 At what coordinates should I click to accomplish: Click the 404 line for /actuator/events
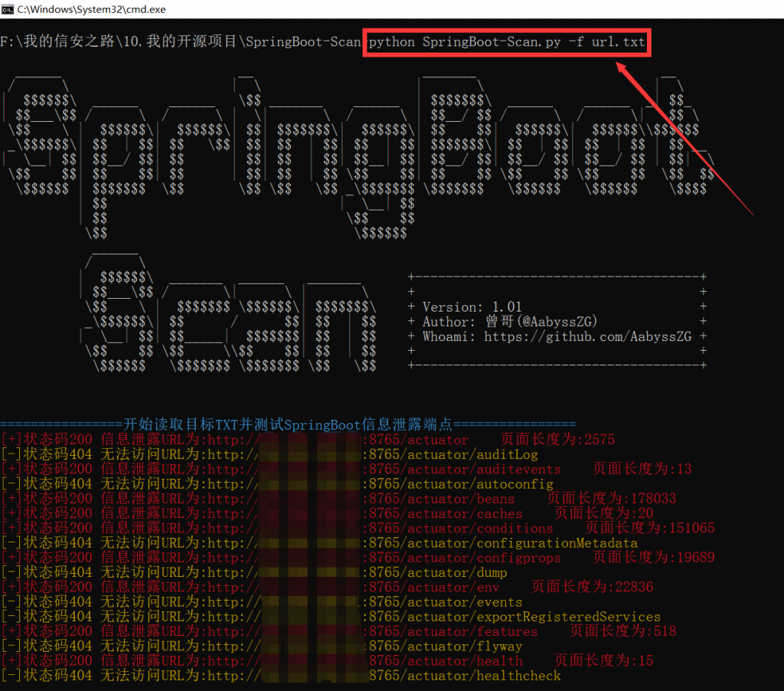(261, 601)
